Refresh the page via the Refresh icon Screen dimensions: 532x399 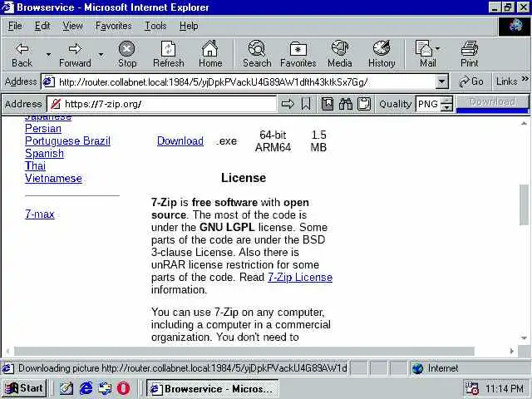[x=168, y=55]
